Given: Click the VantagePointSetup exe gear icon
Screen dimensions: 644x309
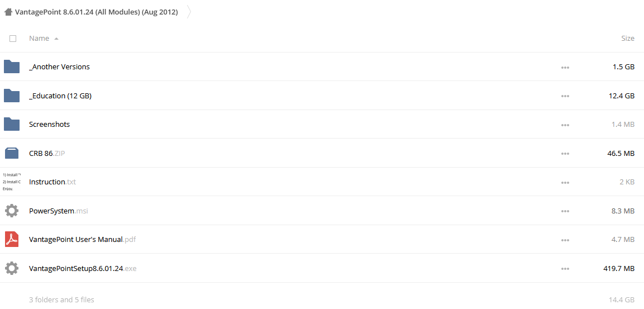Looking at the screenshot, I should pos(12,268).
